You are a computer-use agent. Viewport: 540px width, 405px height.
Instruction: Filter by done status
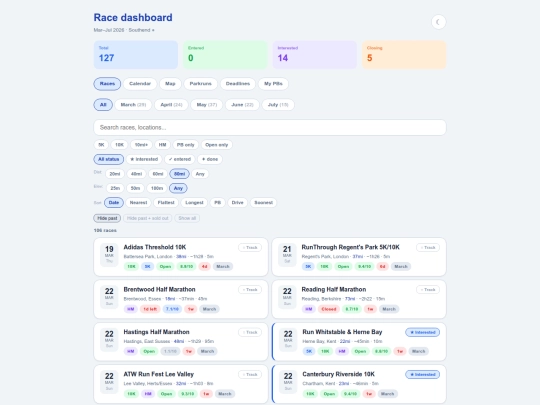tap(210, 159)
